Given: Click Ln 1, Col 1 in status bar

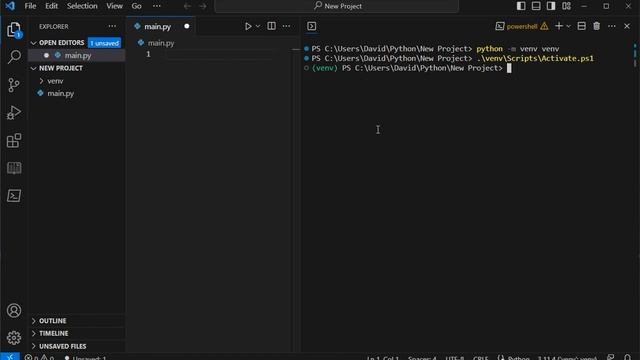Looking at the screenshot, I should point(383,358).
